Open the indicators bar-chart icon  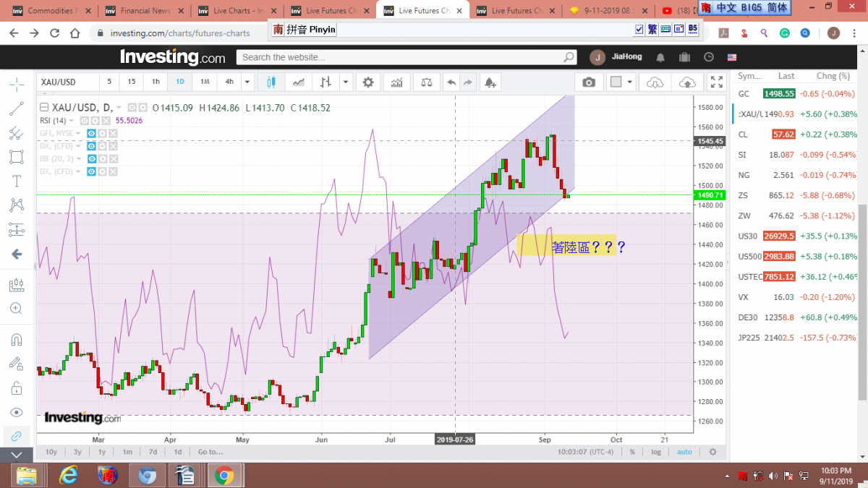(x=396, y=82)
